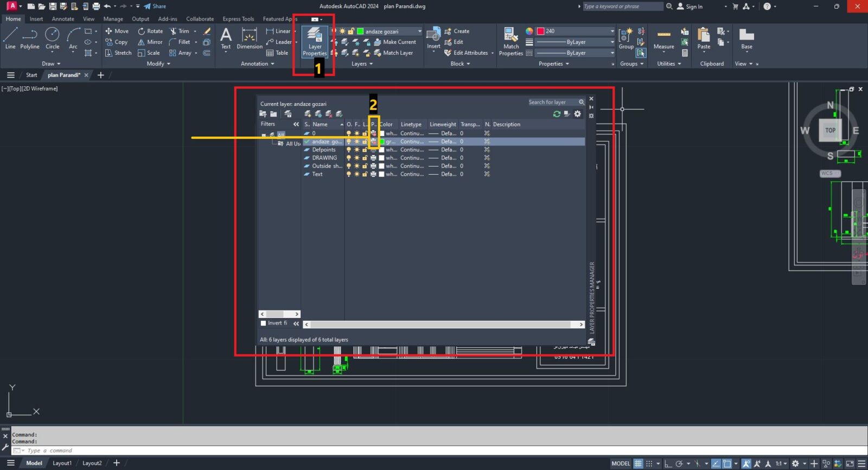Activate the Array tool
This screenshot has height=470, width=868.
coord(180,53)
